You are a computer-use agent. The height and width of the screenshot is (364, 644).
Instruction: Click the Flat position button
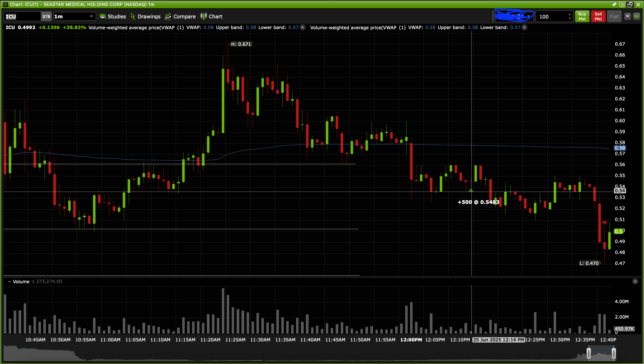[x=614, y=17]
